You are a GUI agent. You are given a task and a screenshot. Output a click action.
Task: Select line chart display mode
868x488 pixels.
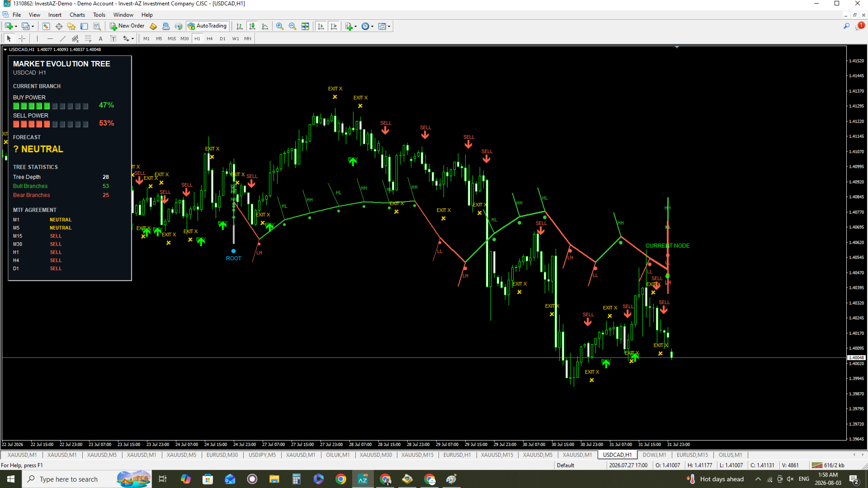(265, 26)
